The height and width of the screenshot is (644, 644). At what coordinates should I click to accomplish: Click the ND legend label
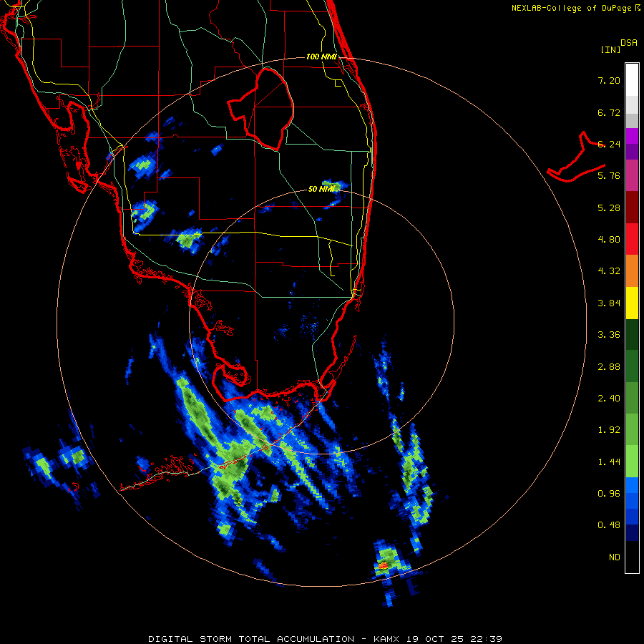(x=615, y=557)
